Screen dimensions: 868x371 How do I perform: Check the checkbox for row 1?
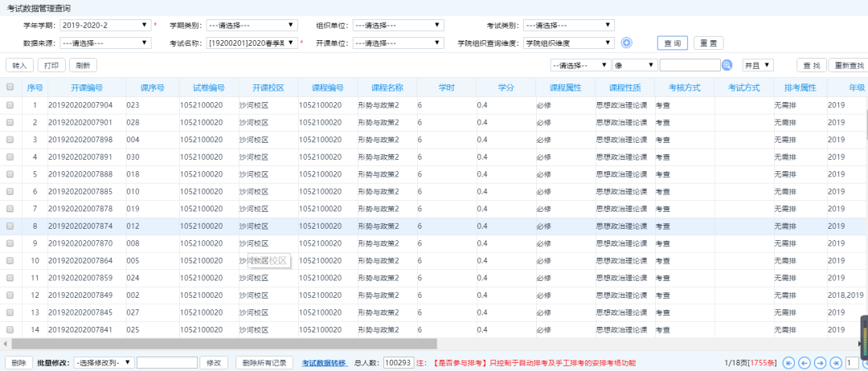coord(10,105)
